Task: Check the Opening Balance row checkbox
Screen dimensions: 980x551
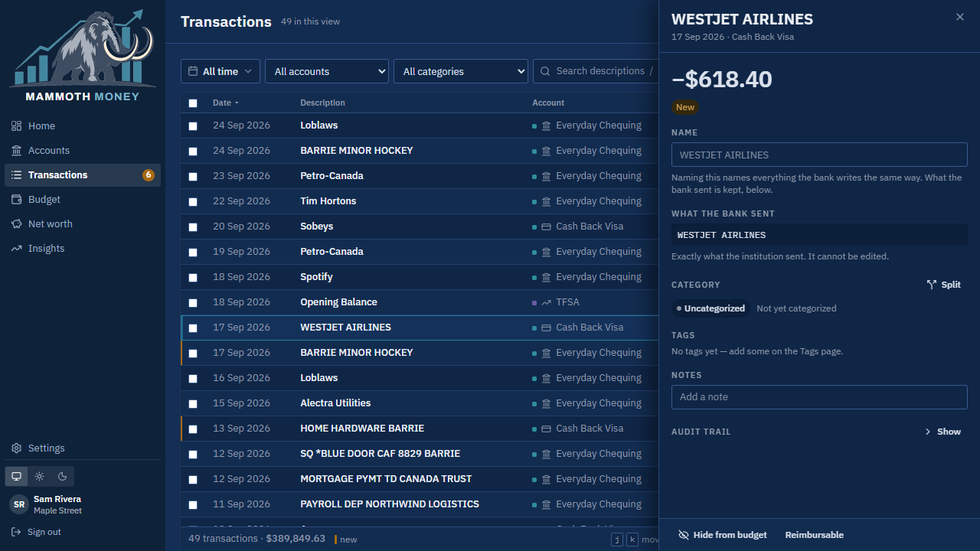Action: coord(193,303)
